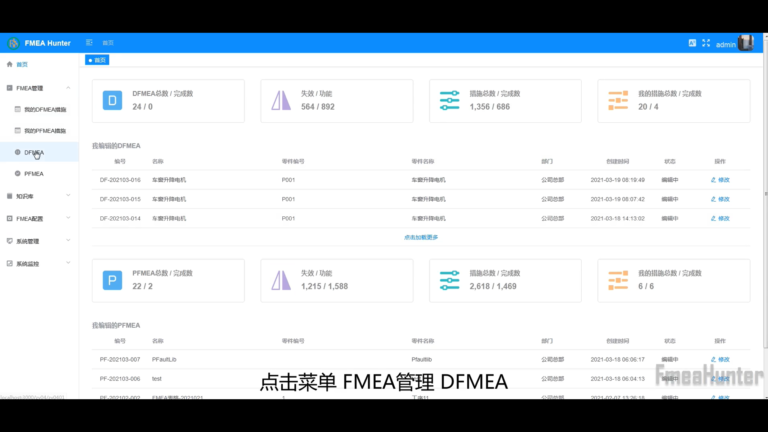Open 我的DFMEA措施 in the sidebar

[x=39, y=109]
